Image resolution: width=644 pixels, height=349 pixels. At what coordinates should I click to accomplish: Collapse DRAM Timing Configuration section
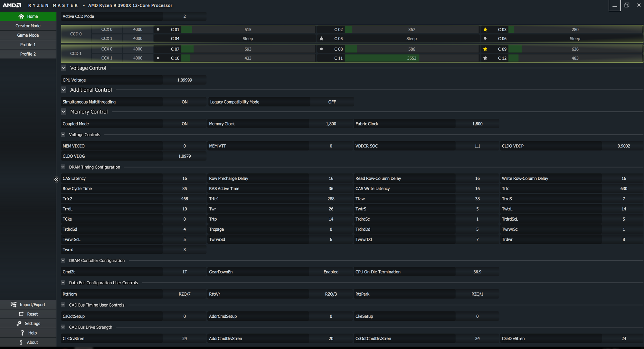(63, 167)
